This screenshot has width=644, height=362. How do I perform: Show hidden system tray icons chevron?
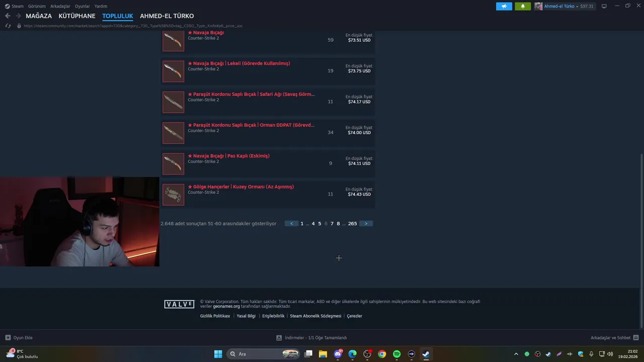tap(516, 354)
